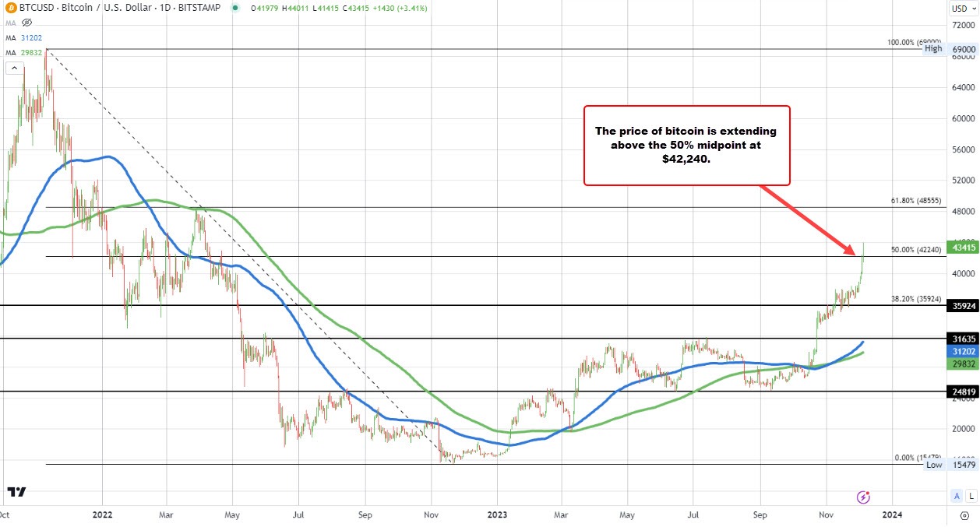Open the USD currency dropdown
The image size is (980, 527).
[962, 9]
